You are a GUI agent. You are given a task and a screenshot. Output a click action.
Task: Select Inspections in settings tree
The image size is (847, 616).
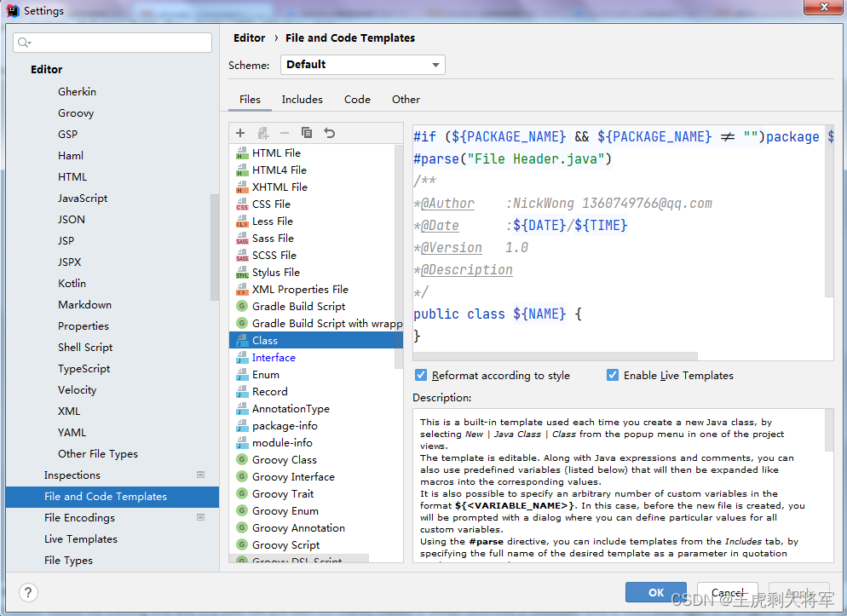tap(72, 475)
